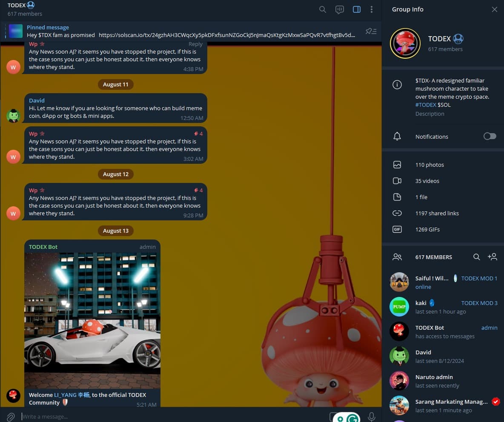The image size is (504, 422).
Task: Click kaki's PUMP avatar in member list
Action: 399,307
